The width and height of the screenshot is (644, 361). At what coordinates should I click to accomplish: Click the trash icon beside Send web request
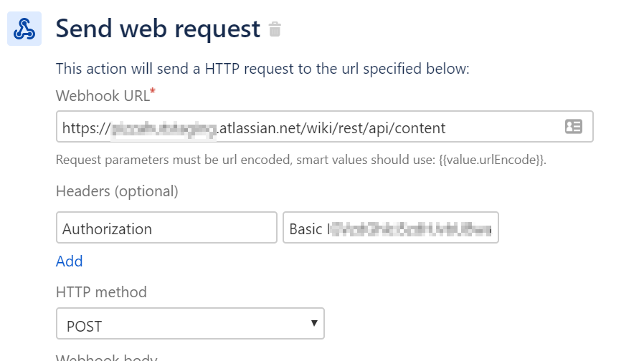point(275,29)
